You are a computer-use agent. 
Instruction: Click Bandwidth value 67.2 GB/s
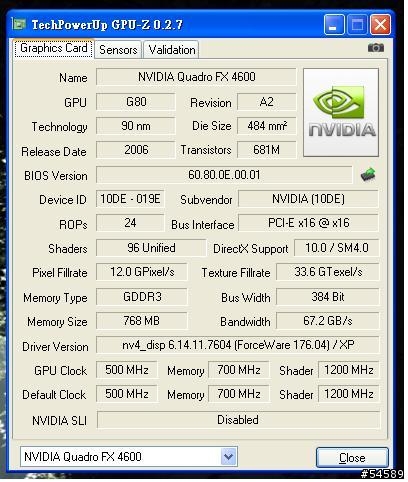[x=328, y=321]
